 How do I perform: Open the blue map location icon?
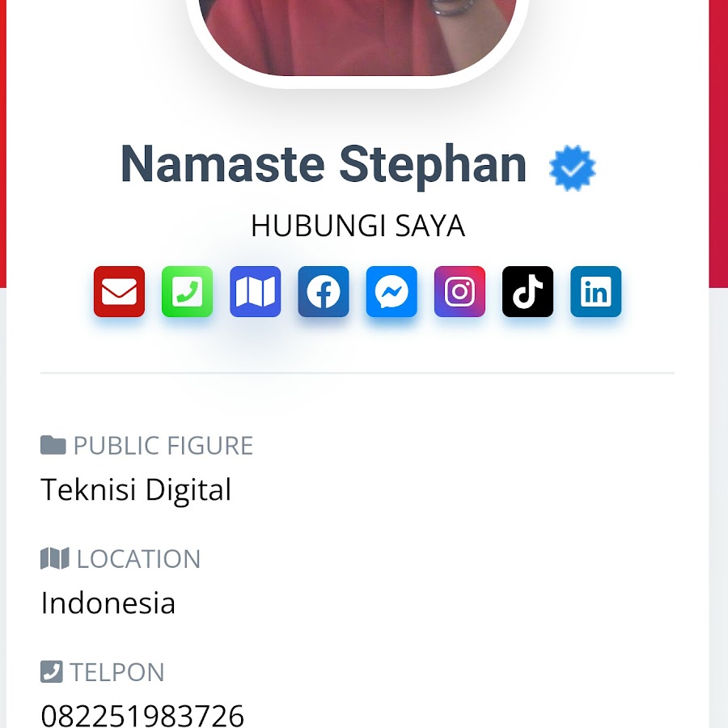[256, 291]
